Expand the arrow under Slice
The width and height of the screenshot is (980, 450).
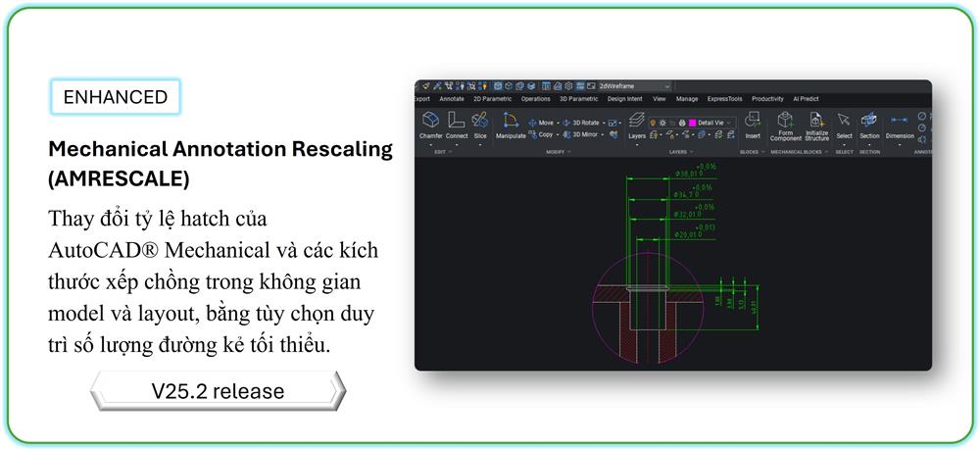[480, 144]
